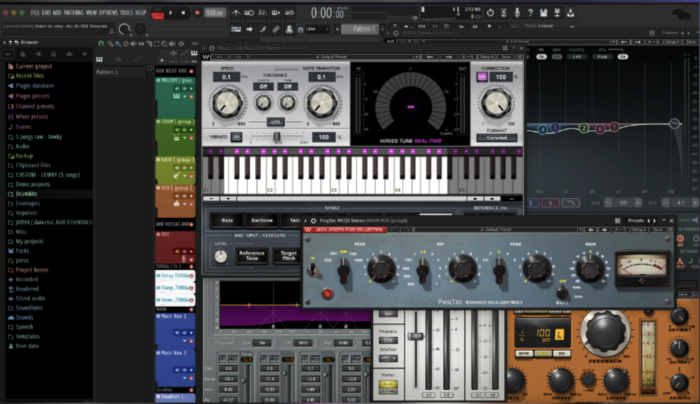Toggle band 5 button in the EQ window
The image size is (700, 404).
pyautogui.click(x=531, y=203)
